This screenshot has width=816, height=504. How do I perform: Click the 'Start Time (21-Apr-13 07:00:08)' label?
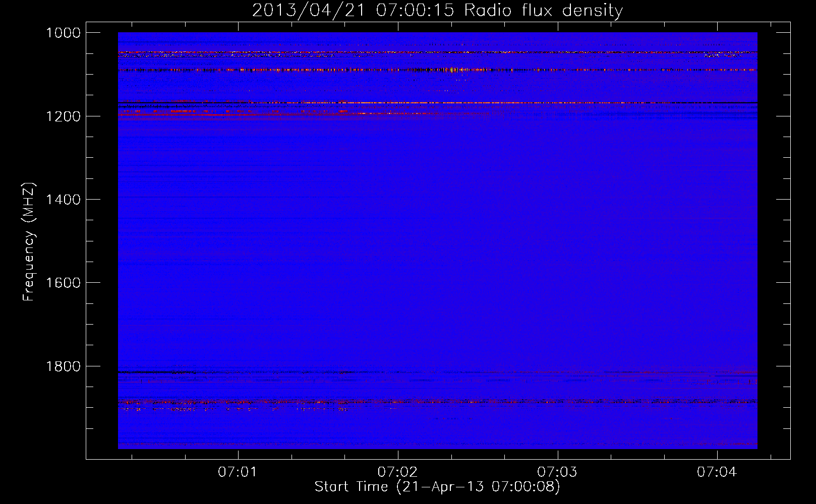click(437, 487)
